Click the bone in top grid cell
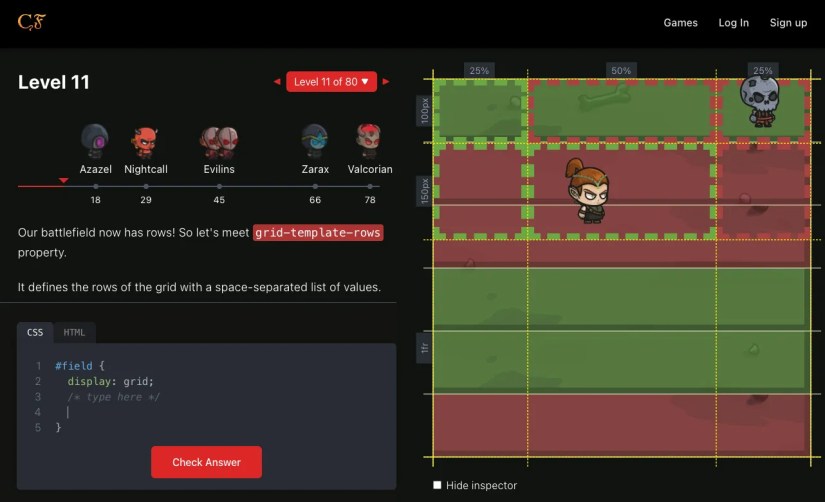Image resolution: width=825 pixels, height=502 pixels. click(x=604, y=98)
